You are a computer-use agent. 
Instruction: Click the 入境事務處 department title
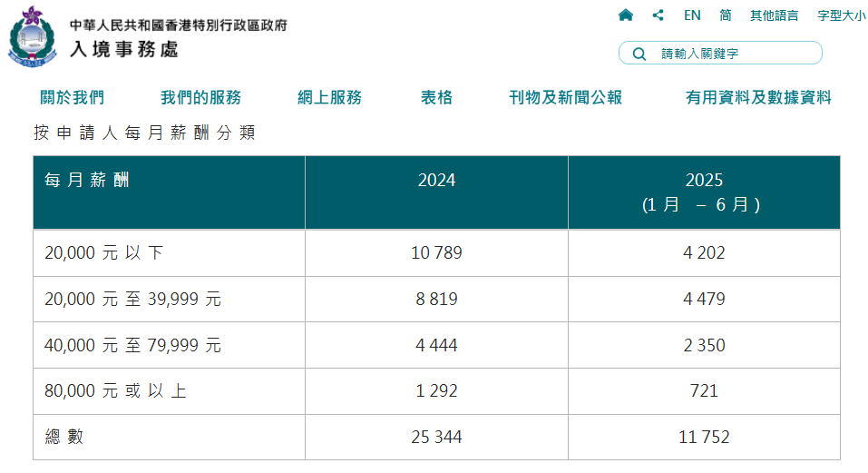point(124,48)
